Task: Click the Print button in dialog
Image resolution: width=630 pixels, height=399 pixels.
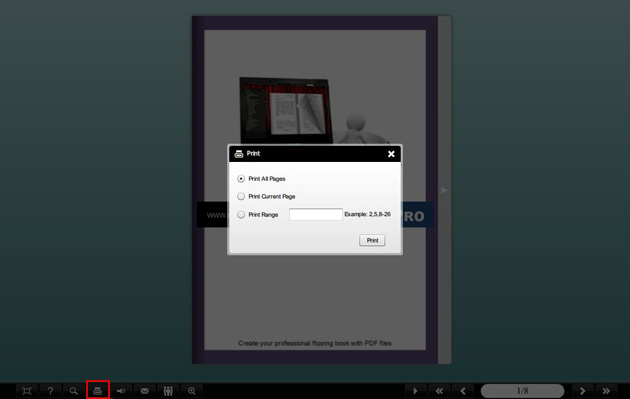Action: click(x=372, y=240)
